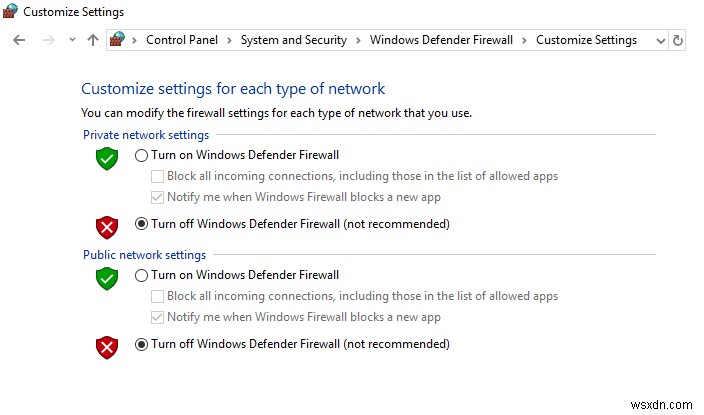Click the Control Panel address bar icon
The width and height of the screenshot is (704, 415).
click(x=119, y=40)
